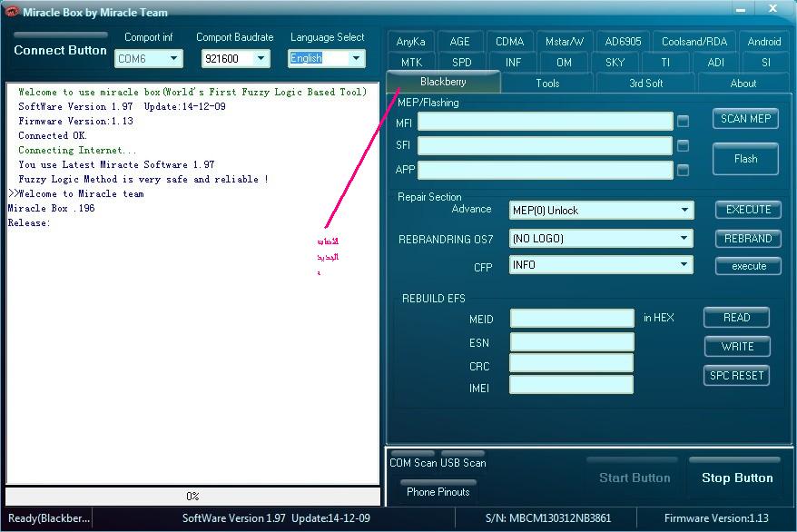797x532 pixels.
Task: Click the IMEI input field
Action: click(x=571, y=385)
